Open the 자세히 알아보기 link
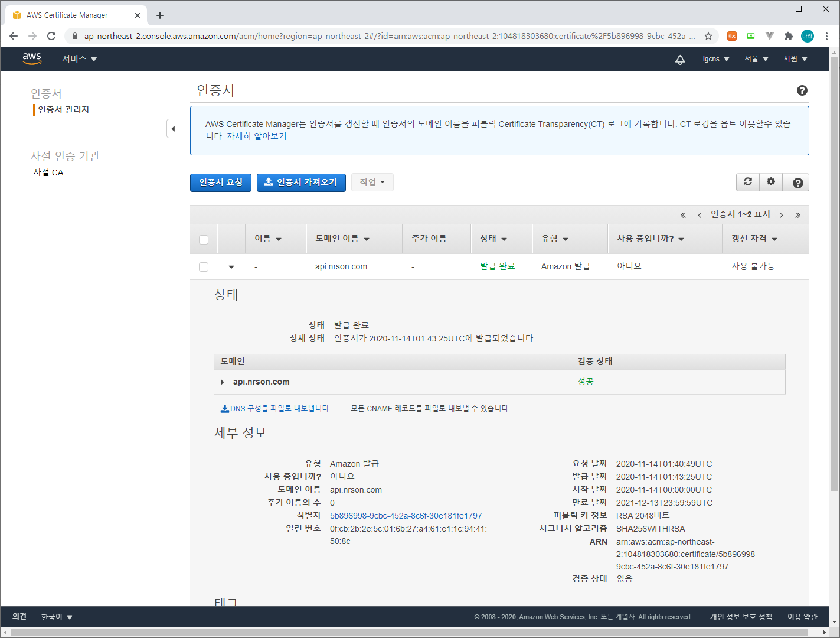 [257, 136]
